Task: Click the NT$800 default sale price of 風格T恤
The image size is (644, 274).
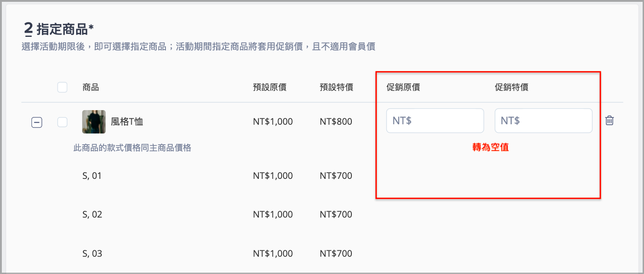Action: click(336, 122)
